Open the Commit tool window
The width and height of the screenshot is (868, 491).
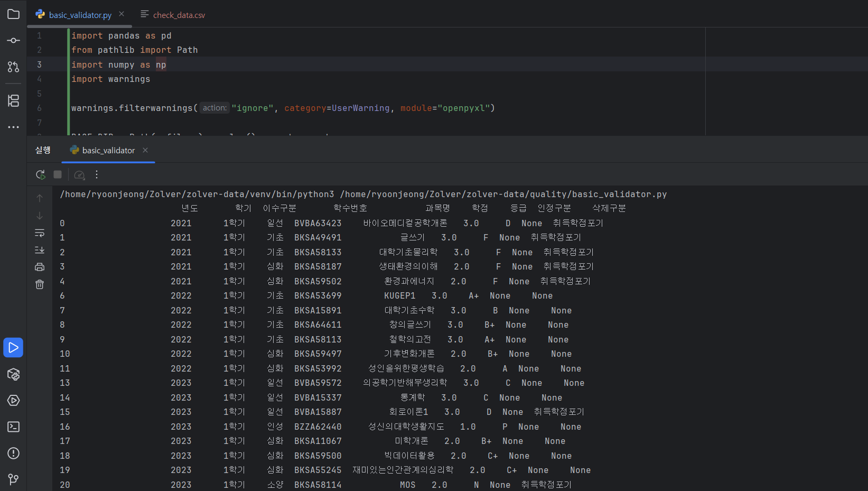[x=13, y=41]
